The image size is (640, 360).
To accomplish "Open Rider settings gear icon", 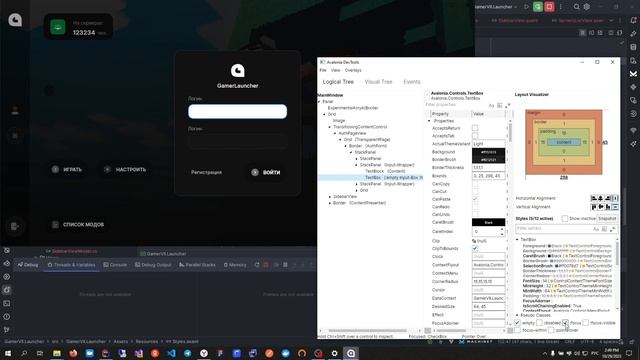I will click(587, 7).
